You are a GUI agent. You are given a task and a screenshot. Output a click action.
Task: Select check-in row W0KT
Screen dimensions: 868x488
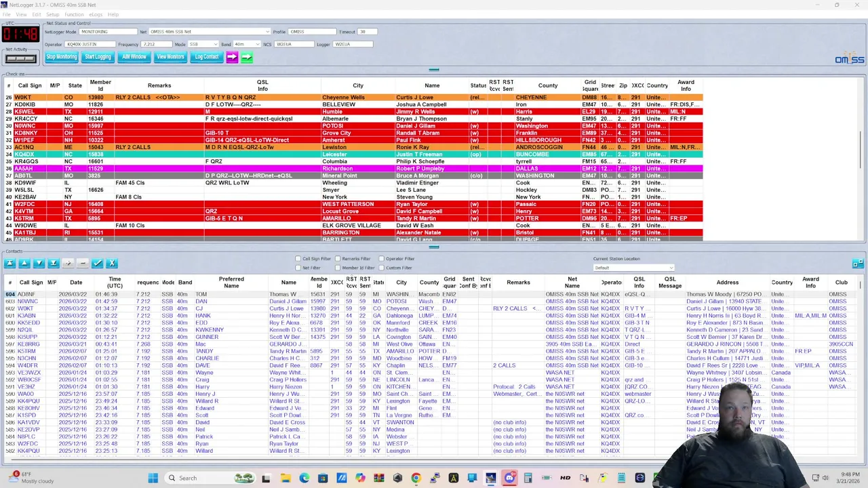point(353,98)
